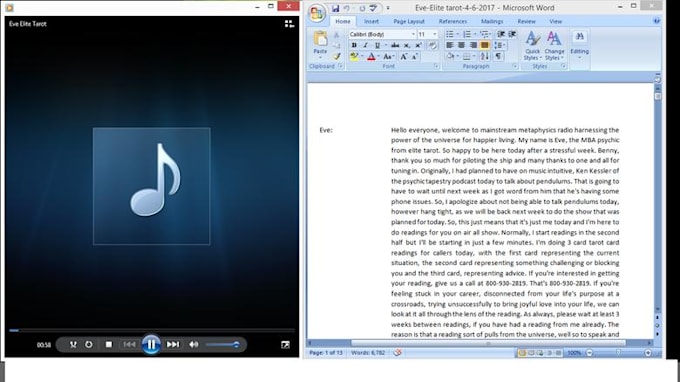Open the Change Styles menu
Image resolution: width=680 pixels, height=382 pixels.
pos(554,46)
